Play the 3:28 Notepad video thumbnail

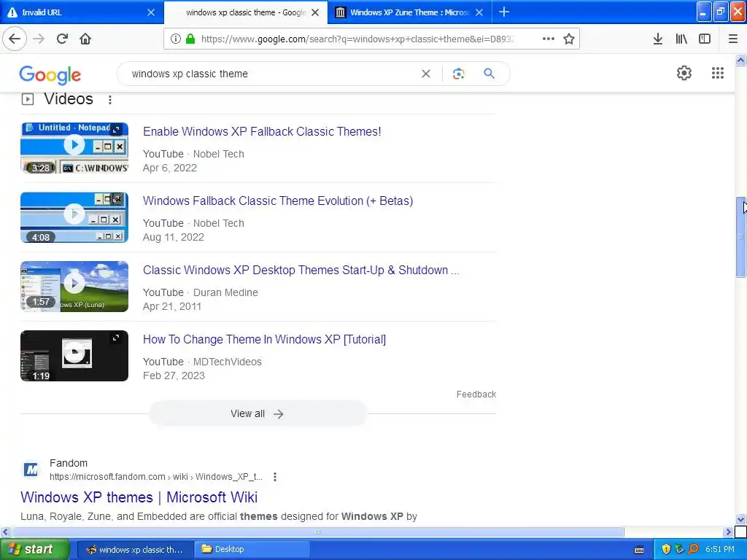coord(74,148)
